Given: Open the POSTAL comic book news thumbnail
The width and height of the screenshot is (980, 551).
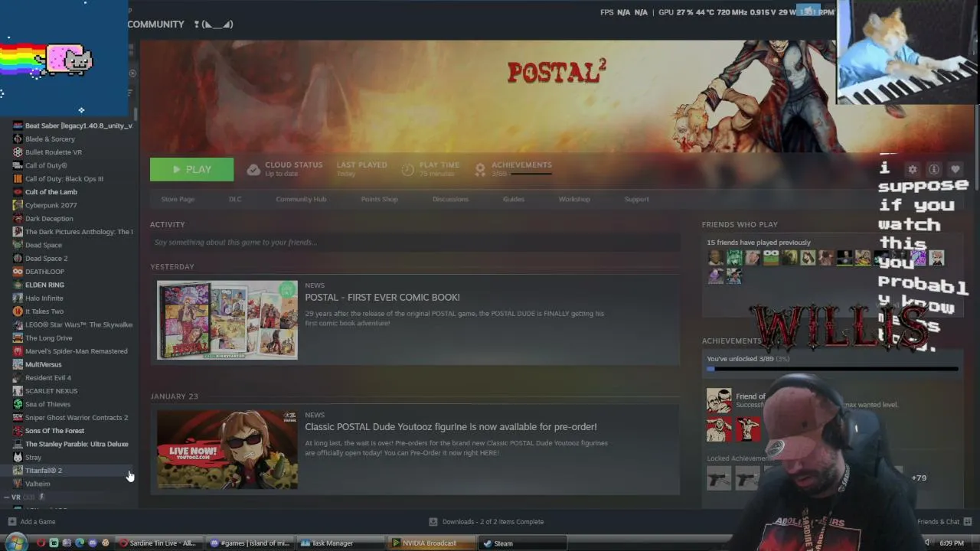Looking at the screenshot, I should point(227,320).
